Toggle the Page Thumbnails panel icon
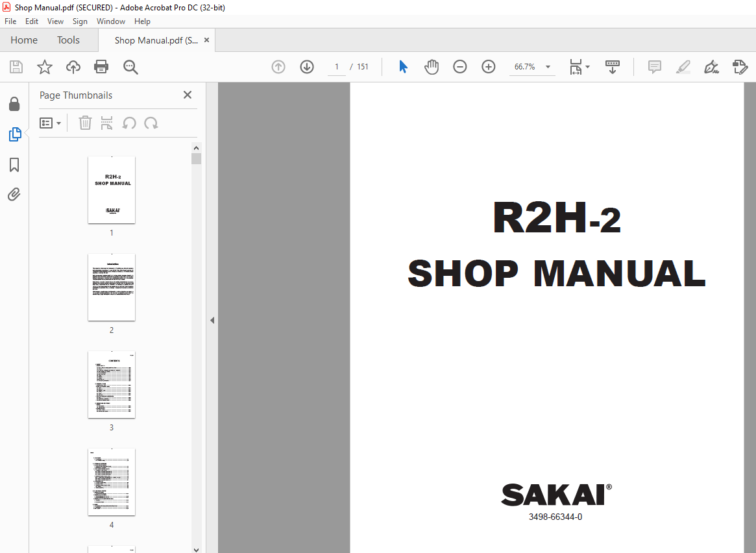 tap(15, 134)
